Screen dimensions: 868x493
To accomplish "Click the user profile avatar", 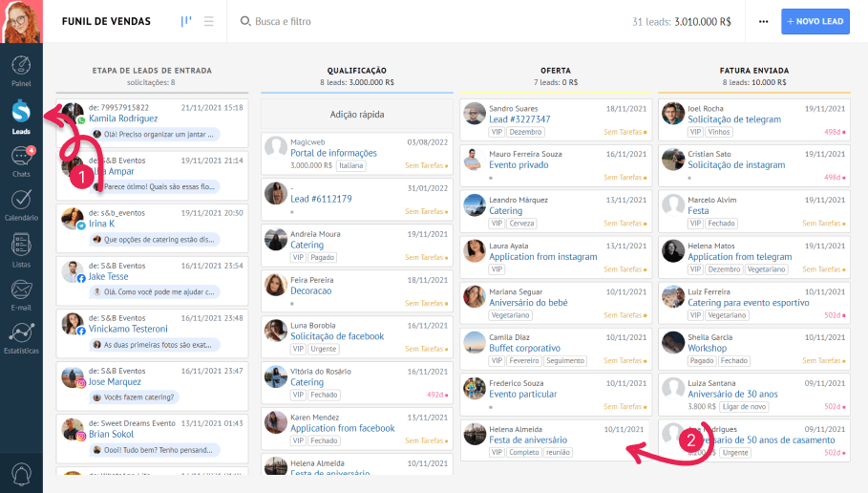I will tap(21, 21).
